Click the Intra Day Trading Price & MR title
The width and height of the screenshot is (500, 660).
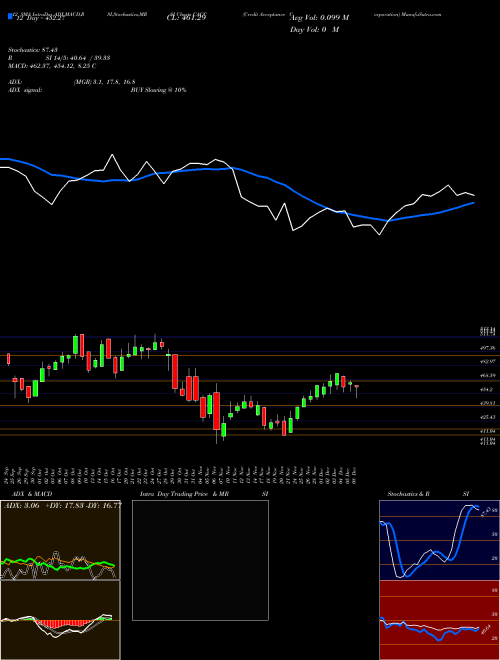point(184,494)
